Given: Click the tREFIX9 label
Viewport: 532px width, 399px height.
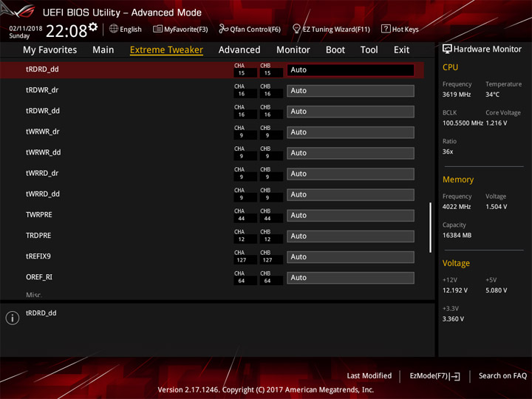Looking at the screenshot, I should 38,256.
